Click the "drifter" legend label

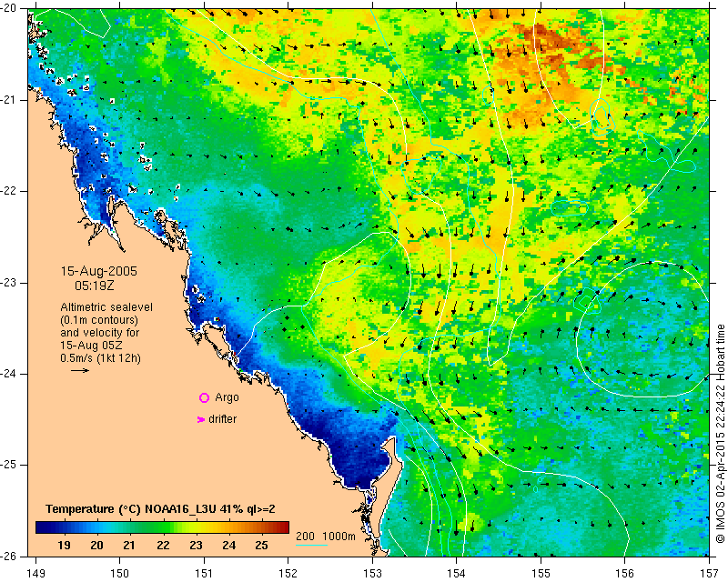pyautogui.click(x=222, y=419)
